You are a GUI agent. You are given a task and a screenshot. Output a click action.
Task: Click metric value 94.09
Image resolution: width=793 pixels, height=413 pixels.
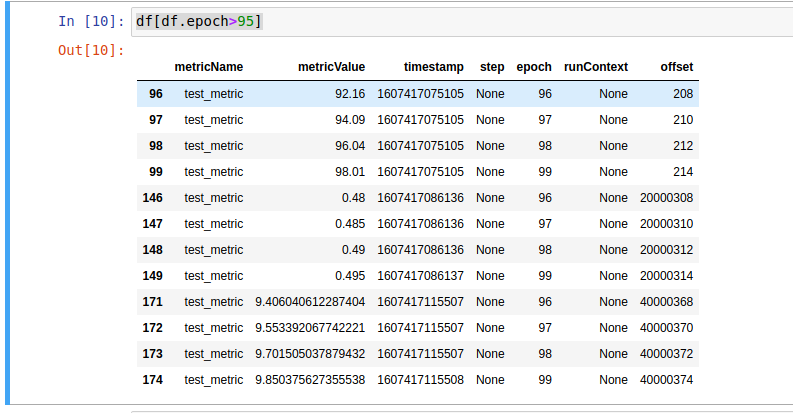350,120
